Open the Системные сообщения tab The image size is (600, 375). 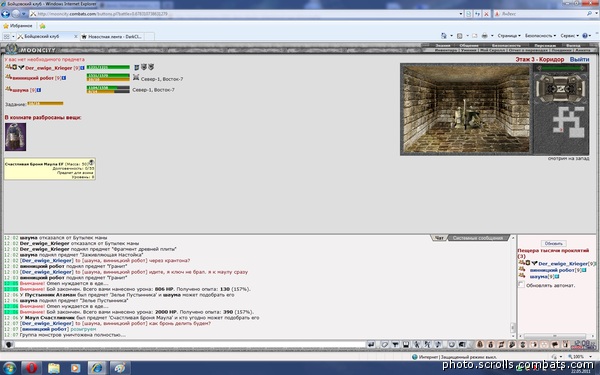pos(478,238)
